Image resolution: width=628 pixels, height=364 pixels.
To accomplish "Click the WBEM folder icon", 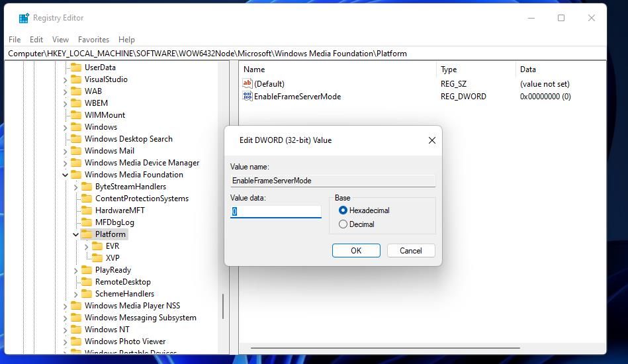I will [x=76, y=103].
